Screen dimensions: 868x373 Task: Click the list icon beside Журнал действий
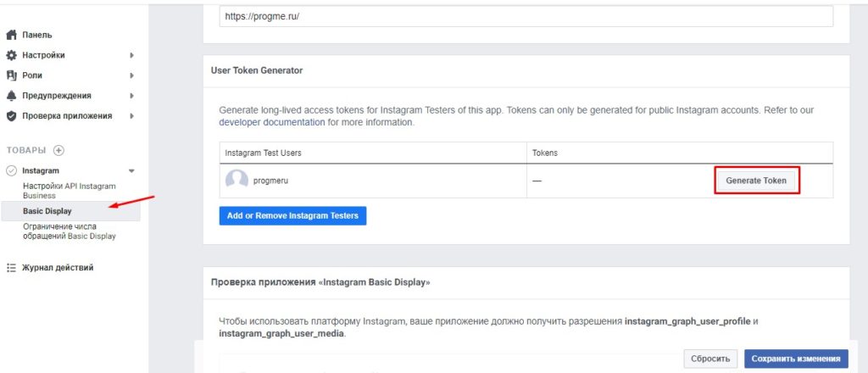11,268
